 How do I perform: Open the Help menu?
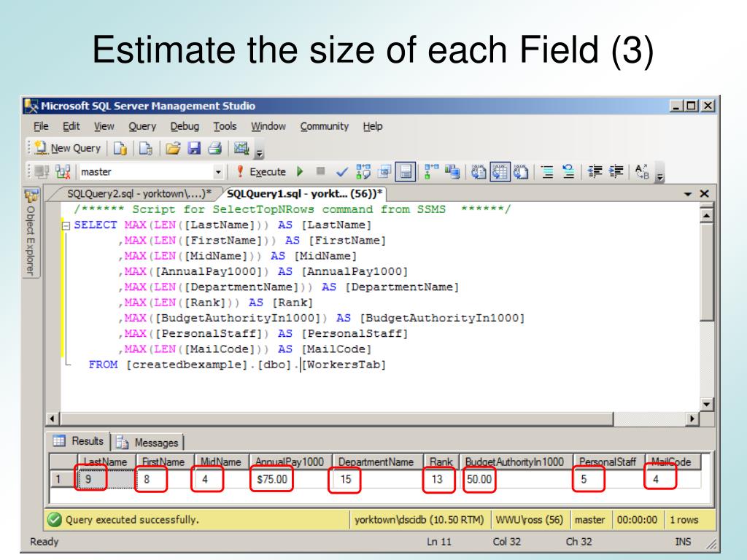[x=373, y=126]
